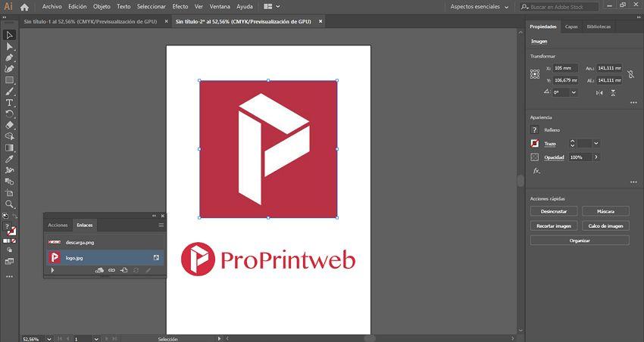Select the Pen tool
Image resolution: width=644 pixels, height=342 pixels.
tap(9, 58)
